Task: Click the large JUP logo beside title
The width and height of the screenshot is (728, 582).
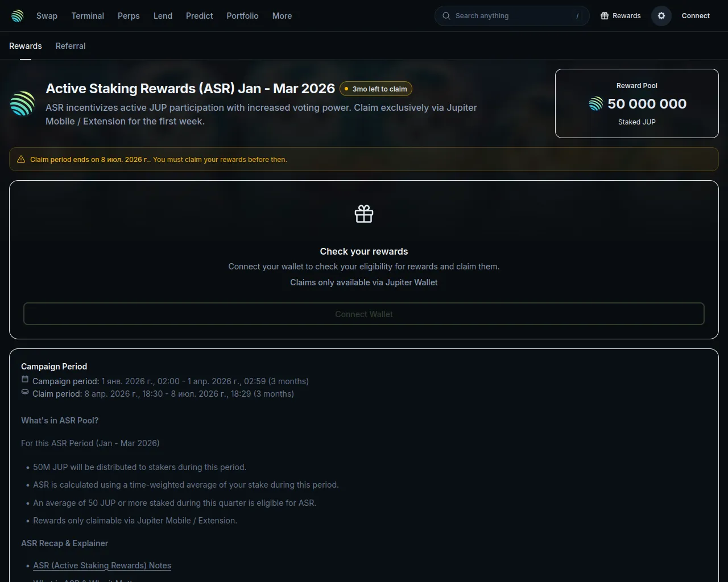Action: (23, 104)
